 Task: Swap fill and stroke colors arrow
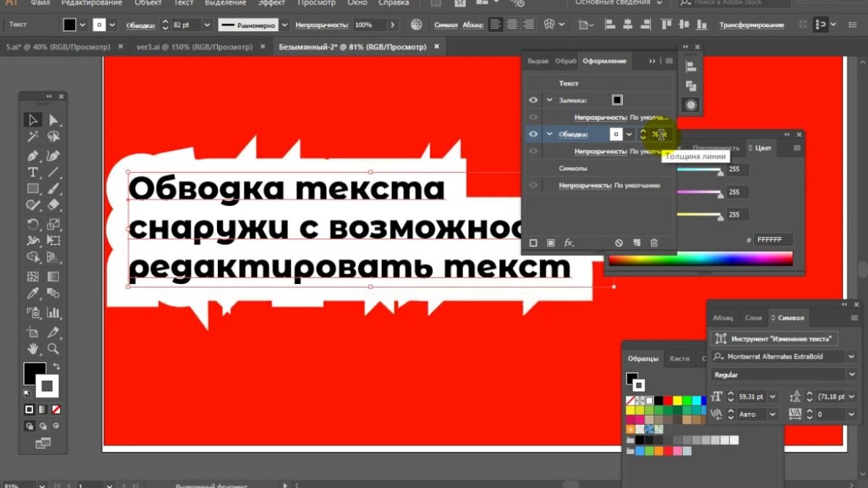click(x=55, y=367)
